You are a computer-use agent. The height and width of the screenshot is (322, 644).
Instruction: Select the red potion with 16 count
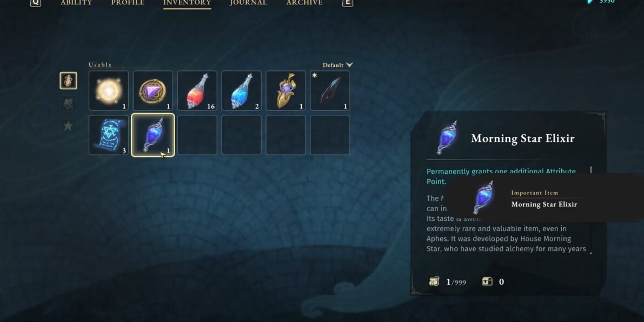click(197, 90)
